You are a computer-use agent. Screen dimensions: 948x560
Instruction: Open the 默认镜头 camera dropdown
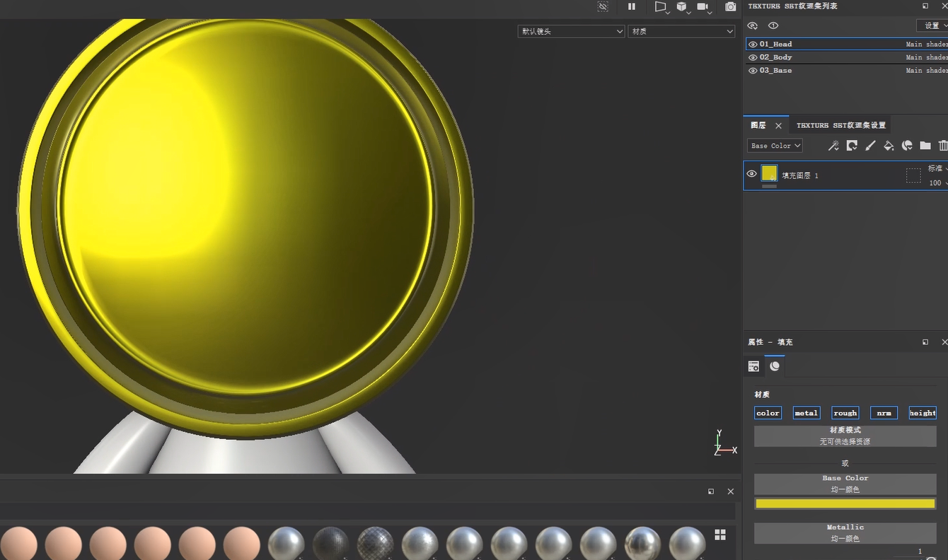571,31
